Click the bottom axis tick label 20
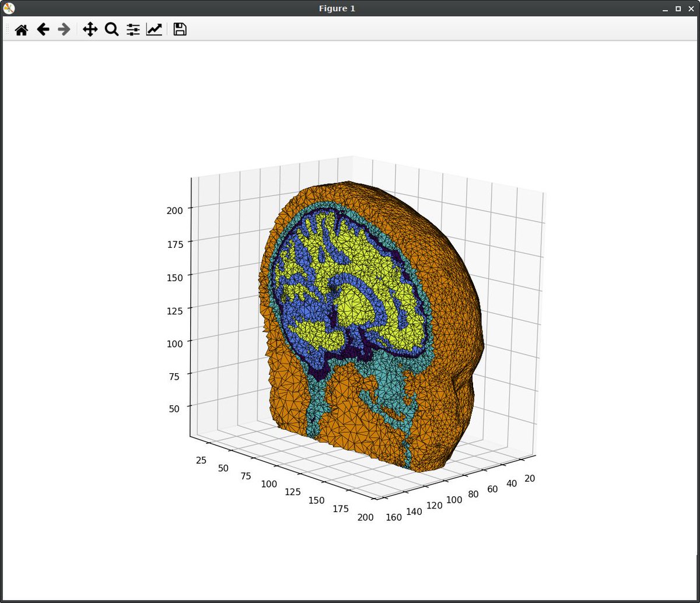 pos(531,478)
